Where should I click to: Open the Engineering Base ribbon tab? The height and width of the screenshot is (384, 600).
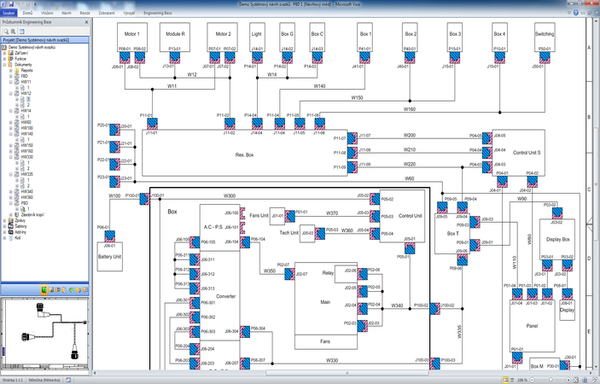tap(157, 13)
